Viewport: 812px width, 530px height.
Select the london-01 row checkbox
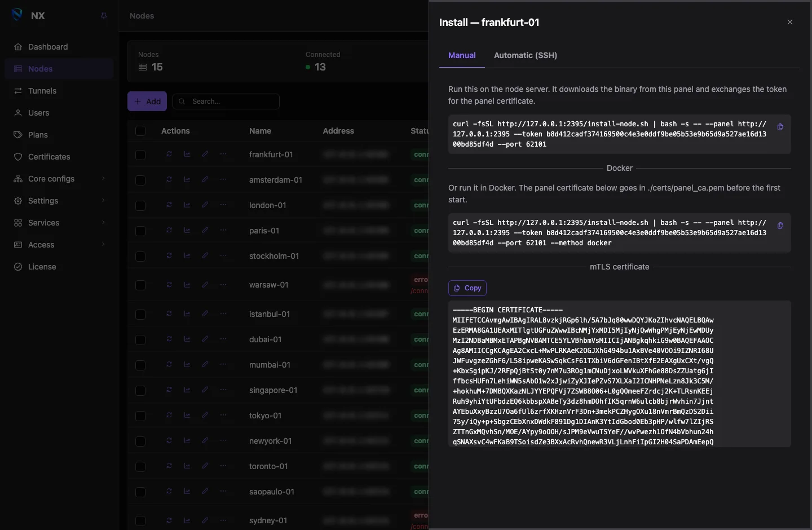tap(140, 205)
